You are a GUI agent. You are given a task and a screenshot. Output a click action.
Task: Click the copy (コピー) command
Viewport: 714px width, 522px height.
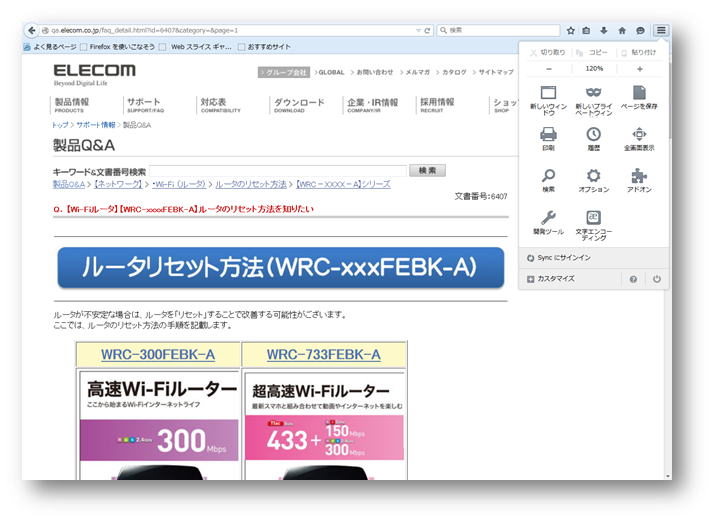(592, 52)
